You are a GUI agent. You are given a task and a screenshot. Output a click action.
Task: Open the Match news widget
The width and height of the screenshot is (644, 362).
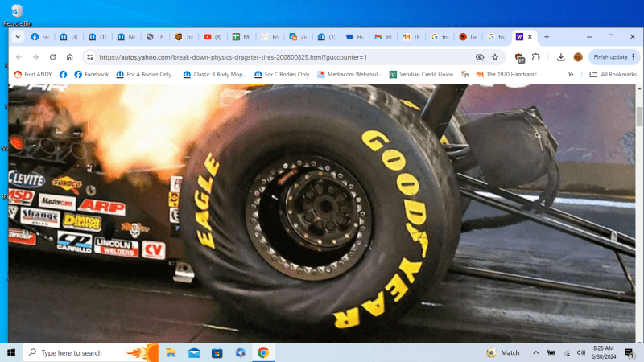tap(503, 352)
